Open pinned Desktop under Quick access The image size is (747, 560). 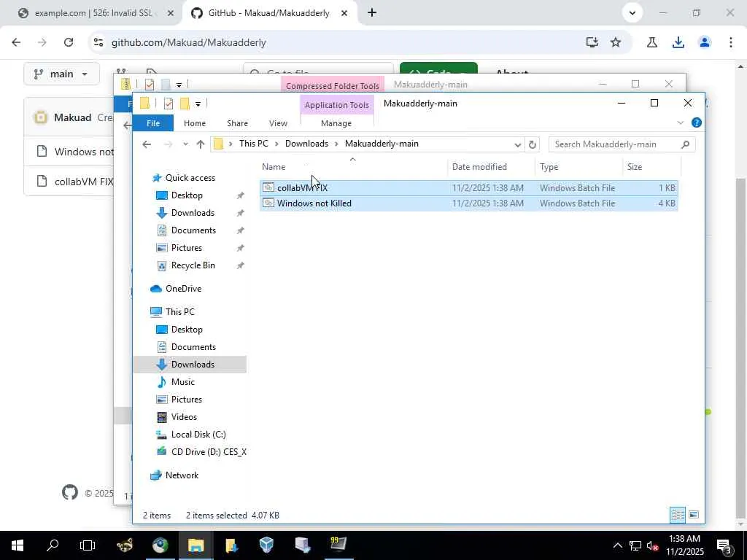click(x=187, y=195)
